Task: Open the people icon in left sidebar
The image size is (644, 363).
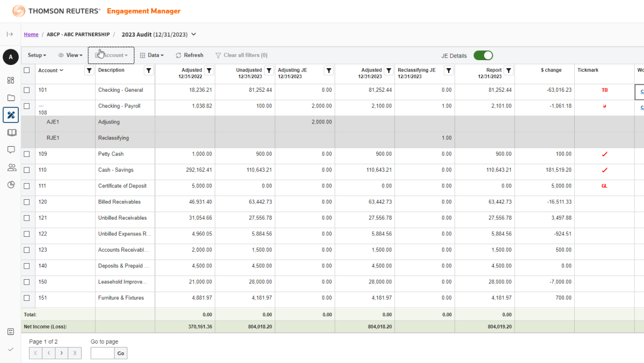Action: tap(11, 168)
